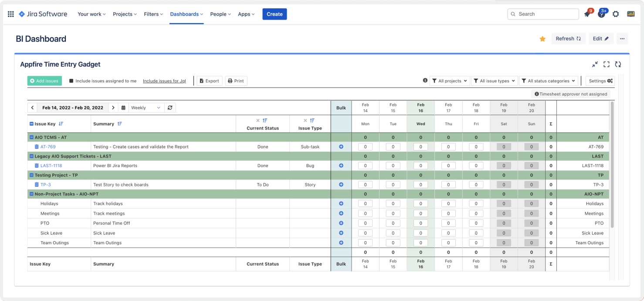Delete the AT-769 row with trash icon

(37, 147)
